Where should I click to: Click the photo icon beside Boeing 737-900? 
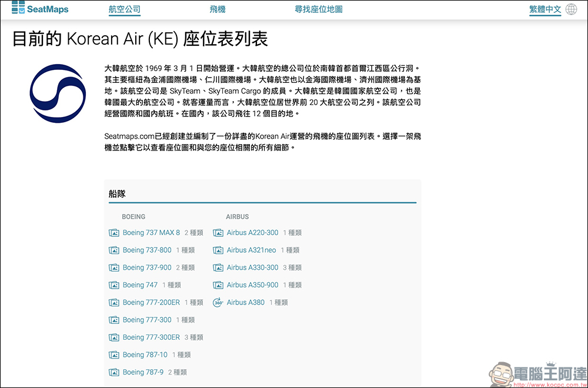(x=114, y=267)
